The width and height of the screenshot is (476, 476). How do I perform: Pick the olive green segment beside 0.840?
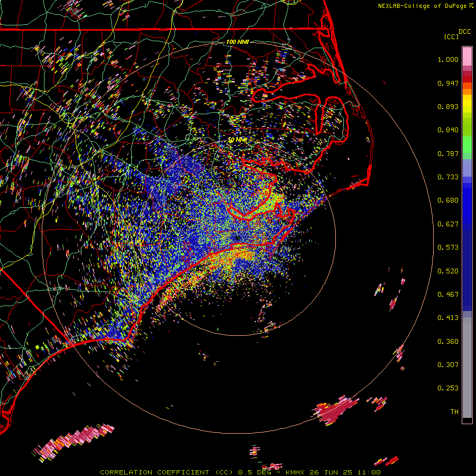(467, 127)
